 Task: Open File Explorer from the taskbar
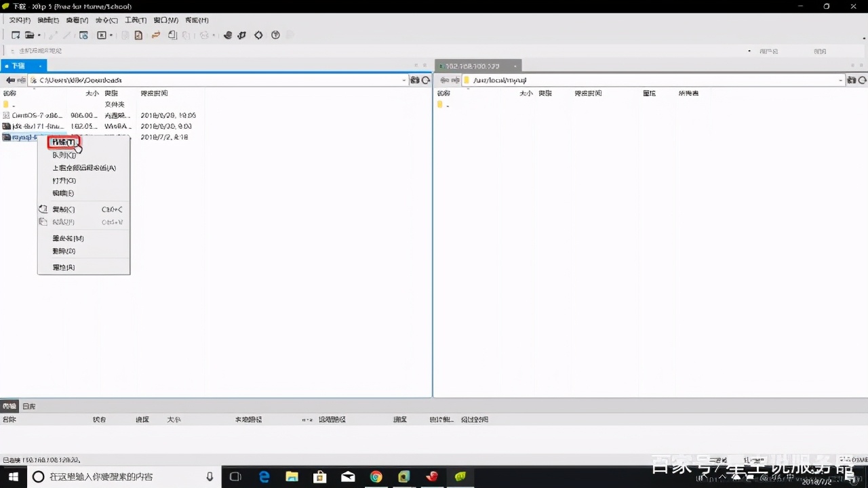(x=292, y=476)
